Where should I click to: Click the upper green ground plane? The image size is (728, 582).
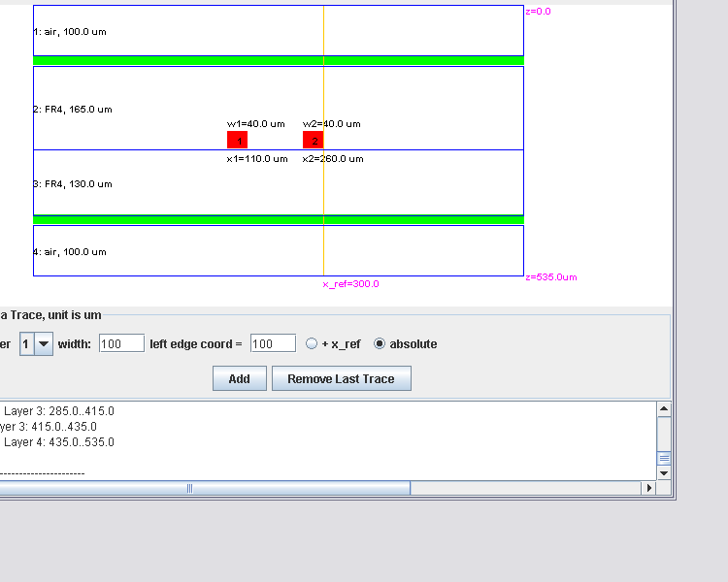[279, 60]
